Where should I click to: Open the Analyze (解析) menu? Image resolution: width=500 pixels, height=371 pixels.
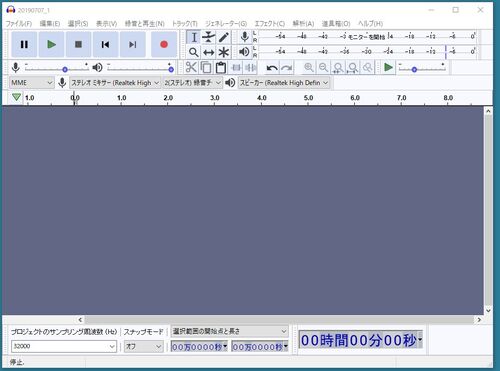[303, 24]
